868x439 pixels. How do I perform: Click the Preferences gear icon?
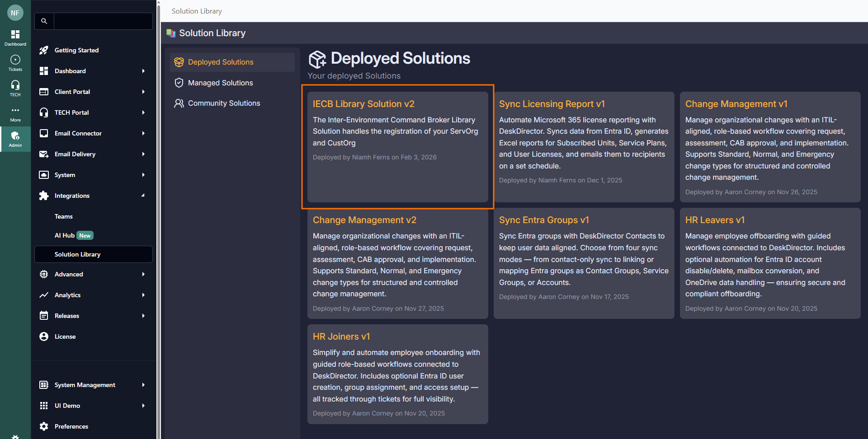click(x=44, y=426)
